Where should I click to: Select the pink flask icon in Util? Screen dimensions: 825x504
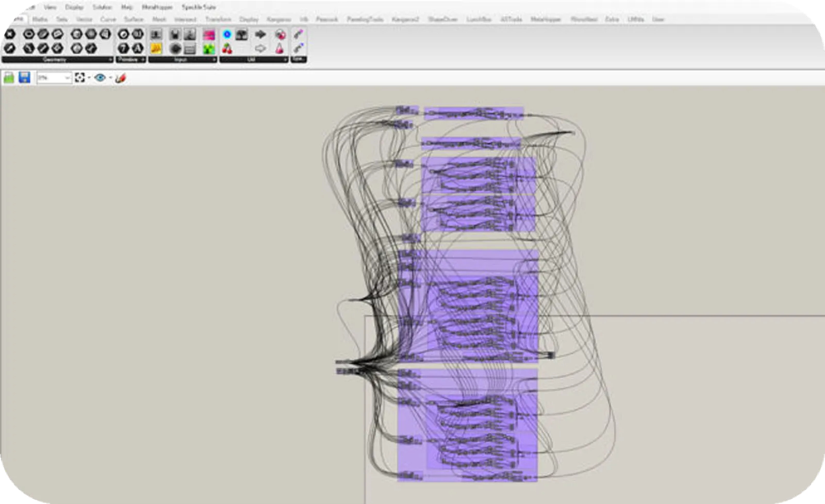279,48
